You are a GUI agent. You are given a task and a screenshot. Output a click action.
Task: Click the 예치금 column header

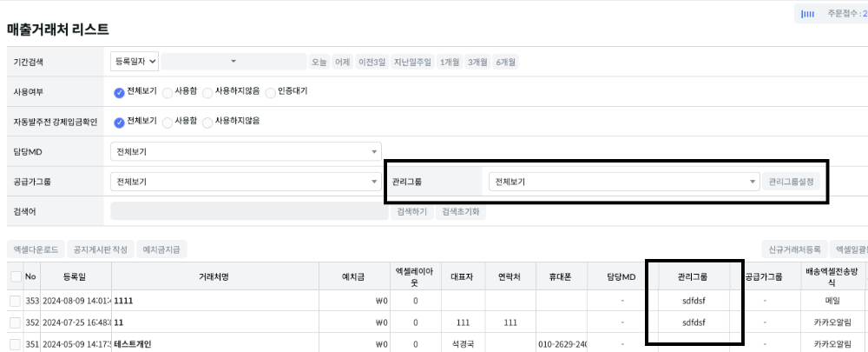click(x=354, y=276)
